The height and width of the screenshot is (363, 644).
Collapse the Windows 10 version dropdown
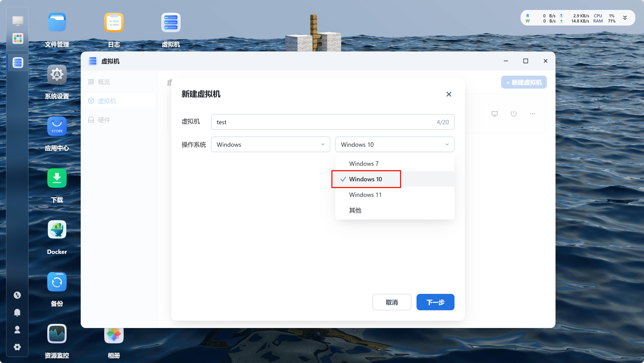pos(395,145)
